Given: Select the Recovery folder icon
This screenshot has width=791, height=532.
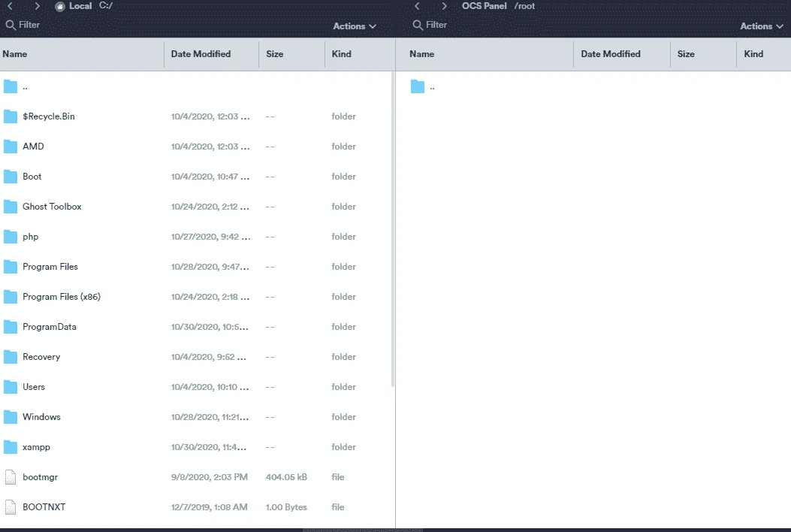Looking at the screenshot, I should click(x=11, y=358).
